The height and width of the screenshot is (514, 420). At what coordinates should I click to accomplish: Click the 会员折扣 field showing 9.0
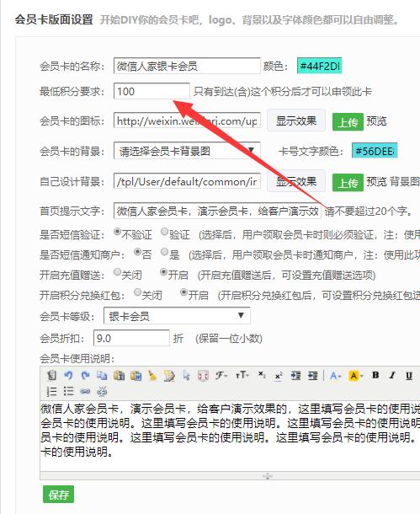click(x=131, y=338)
